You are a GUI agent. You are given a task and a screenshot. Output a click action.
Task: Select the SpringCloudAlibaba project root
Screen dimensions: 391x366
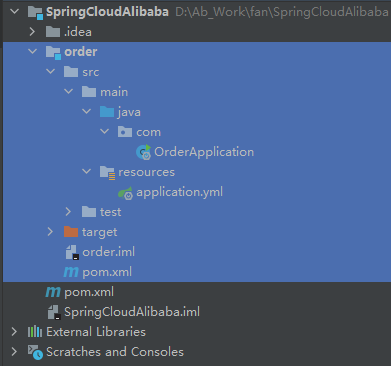(107, 12)
